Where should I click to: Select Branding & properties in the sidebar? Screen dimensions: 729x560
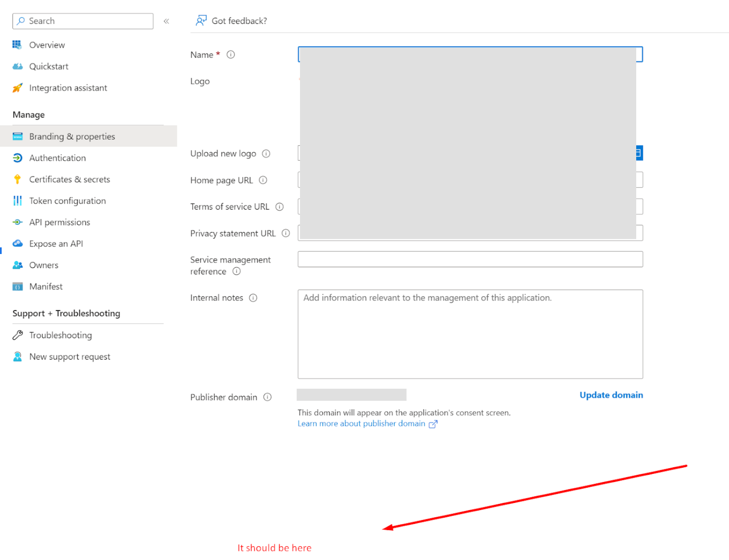click(72, 136)
